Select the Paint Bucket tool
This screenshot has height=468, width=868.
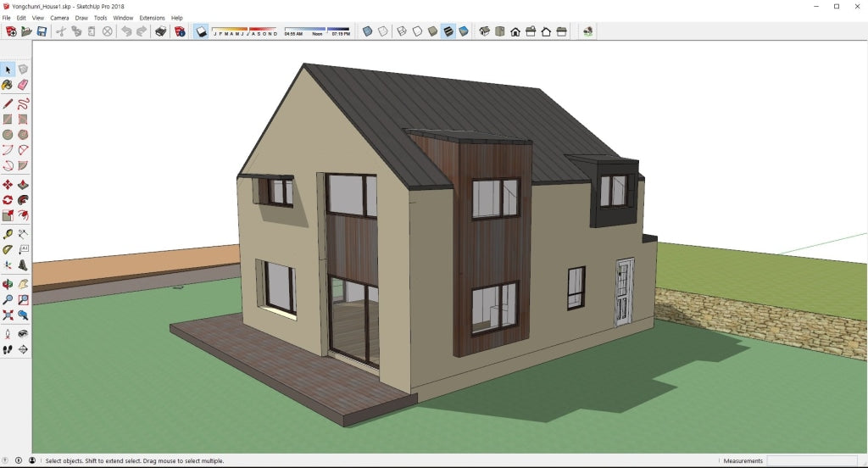[x=8, y=85]
